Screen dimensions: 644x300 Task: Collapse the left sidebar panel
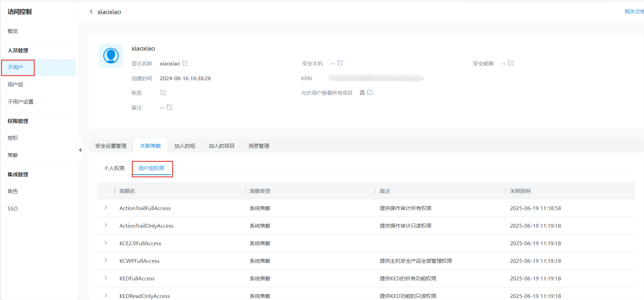click(x=80, y=150)
